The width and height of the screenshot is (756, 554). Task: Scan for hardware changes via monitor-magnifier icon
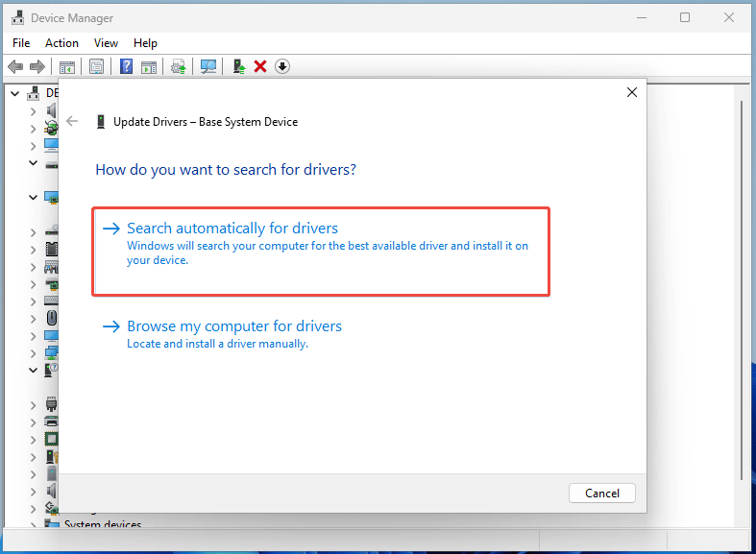208,66
